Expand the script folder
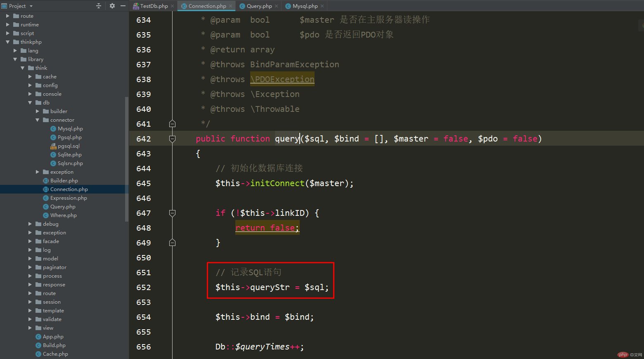644x359 pixels. tap(7, 33)
